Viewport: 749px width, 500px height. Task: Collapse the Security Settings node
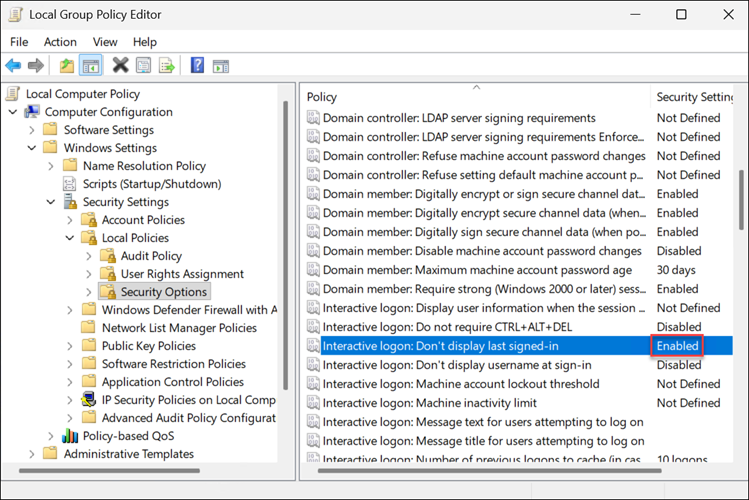click(x=51, y=202)
